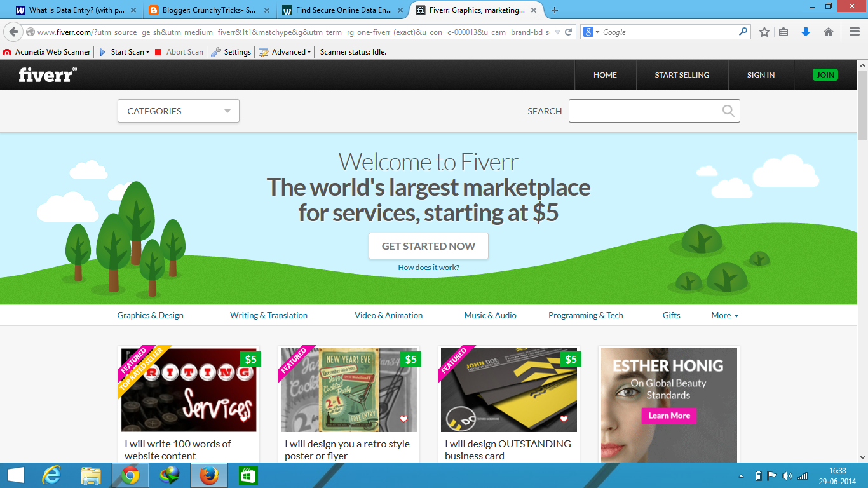
Task: Open the Video & Animation category link
Action: 388,315
